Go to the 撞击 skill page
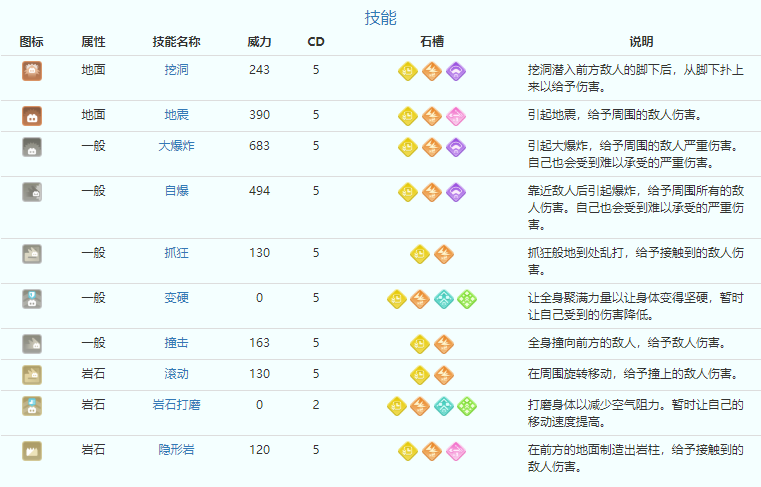Viewport: 761px width, 487px height. pyautogui.click(x=176, y=343)
